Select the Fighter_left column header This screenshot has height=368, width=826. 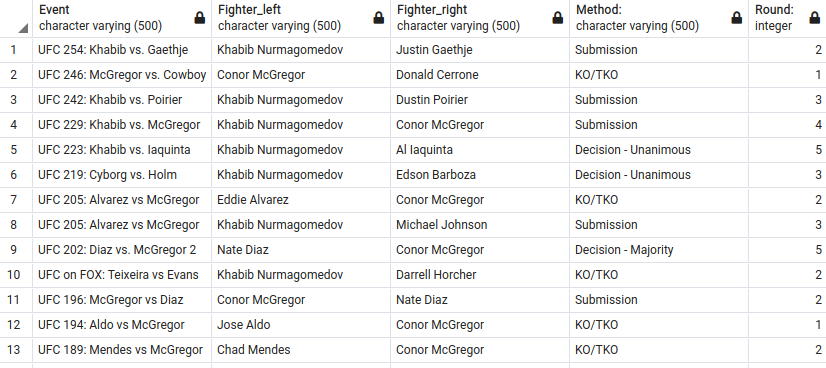pos(301,18)
